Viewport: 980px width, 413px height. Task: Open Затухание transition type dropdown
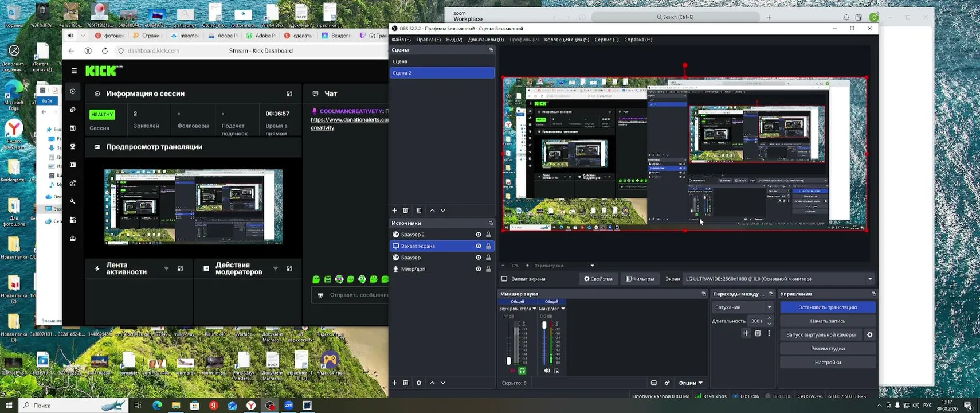click(x=743, y=307)
